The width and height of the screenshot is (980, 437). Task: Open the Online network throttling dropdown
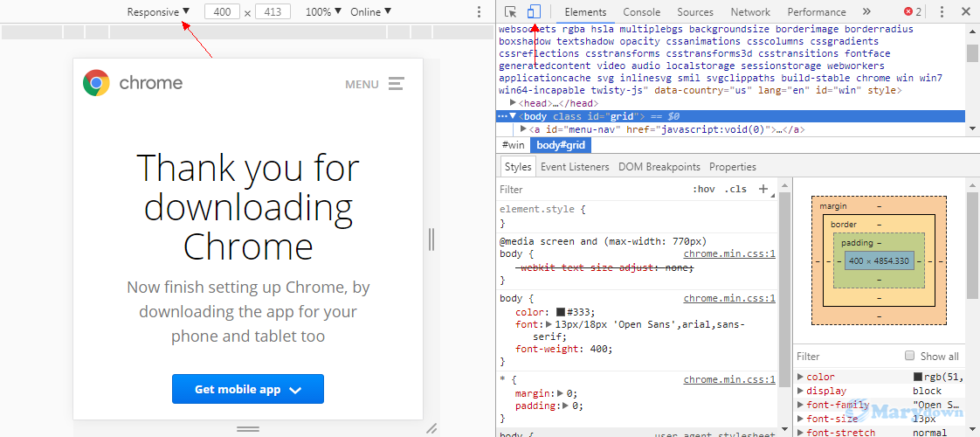coord(371,12)
